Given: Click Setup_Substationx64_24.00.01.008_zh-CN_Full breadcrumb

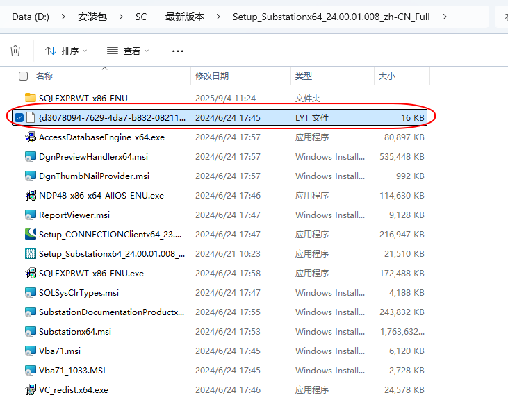Looking at the screenshot, I should [x=331, y=17].
